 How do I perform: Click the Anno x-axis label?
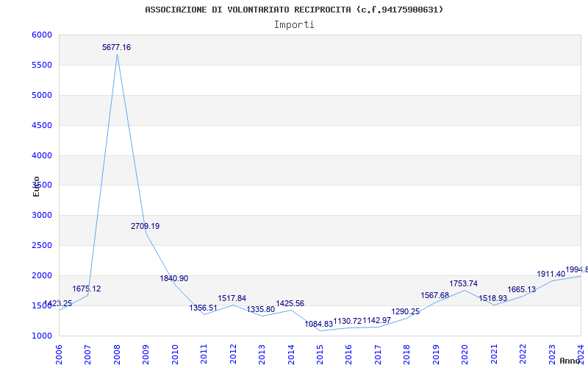click(x=569, y=361)
